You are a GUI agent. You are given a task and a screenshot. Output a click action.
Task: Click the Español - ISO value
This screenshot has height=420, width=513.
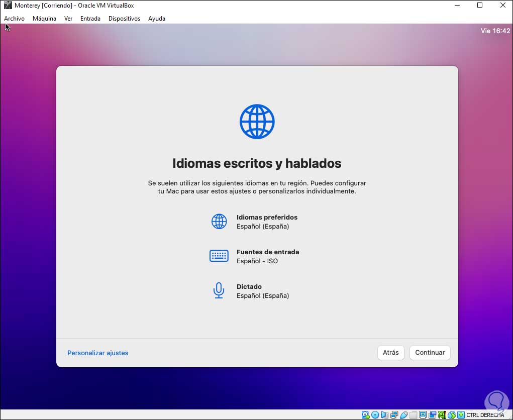[257, 261]
